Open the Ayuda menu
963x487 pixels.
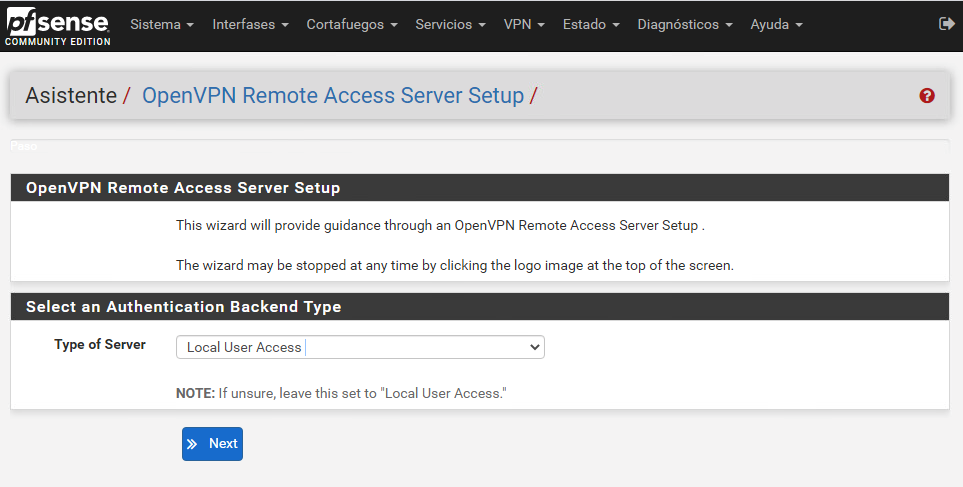pyautogui.click(x=776, y=24)
